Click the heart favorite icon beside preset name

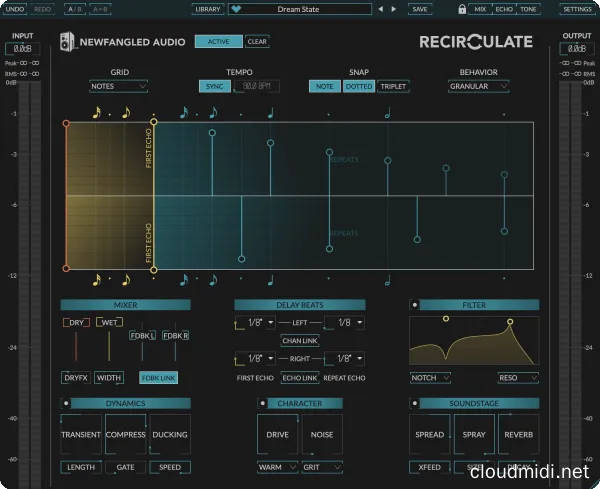[x=235, y=9]
